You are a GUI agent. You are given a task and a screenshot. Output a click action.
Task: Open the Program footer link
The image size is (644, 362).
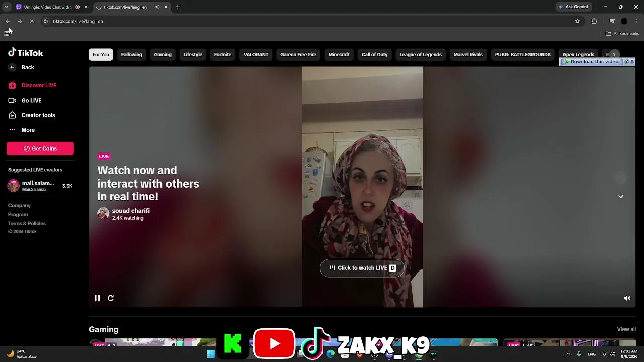[x=18, y=215]
